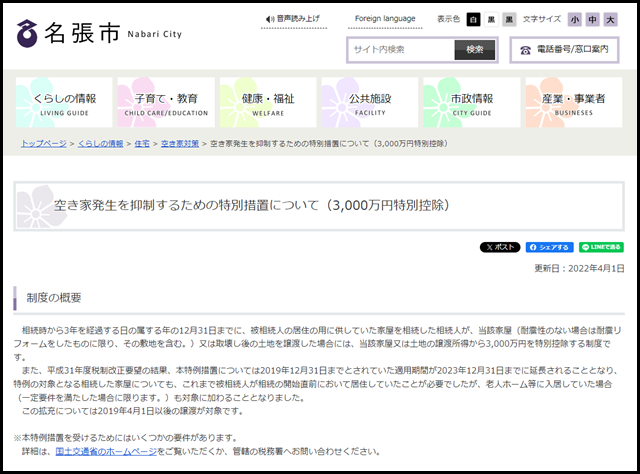Click the 文字サイズ label
Image resolution: width=640 pixels, height=474 pixels.
[x=542, y=19]
